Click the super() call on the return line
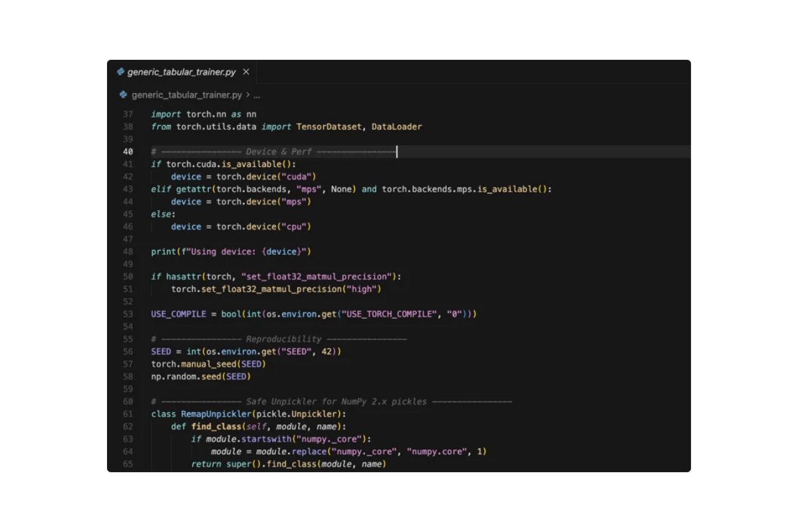Image resolution: width=798 pixels, height=532 pixels. 244,464
